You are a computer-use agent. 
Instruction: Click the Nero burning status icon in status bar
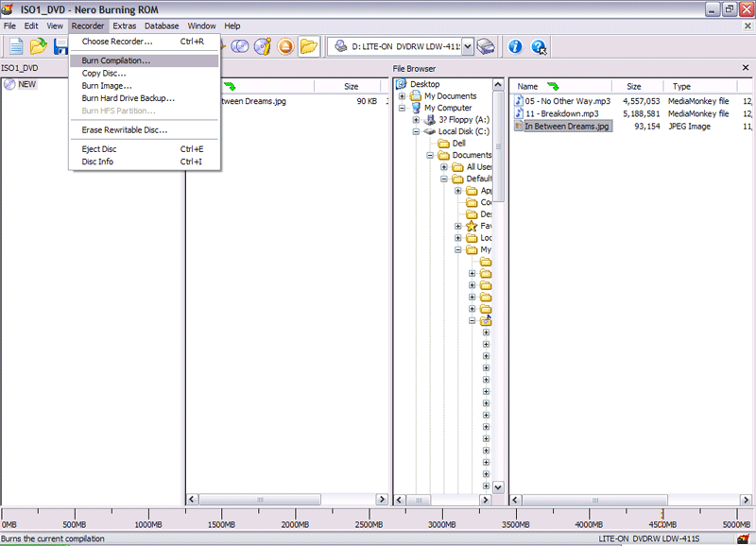743,538
